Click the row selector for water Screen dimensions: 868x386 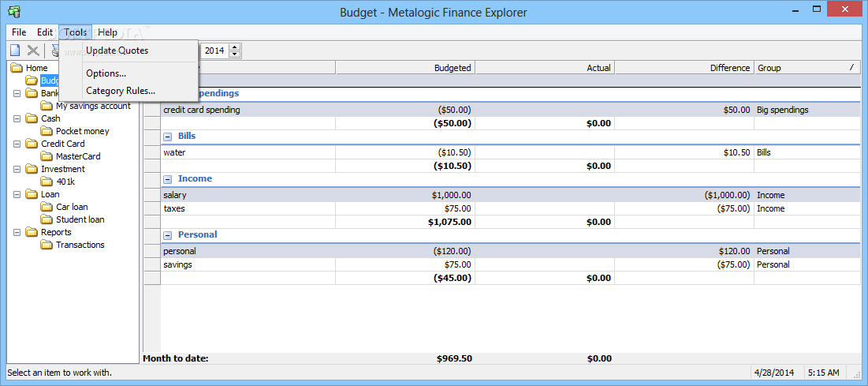point(152,152)
